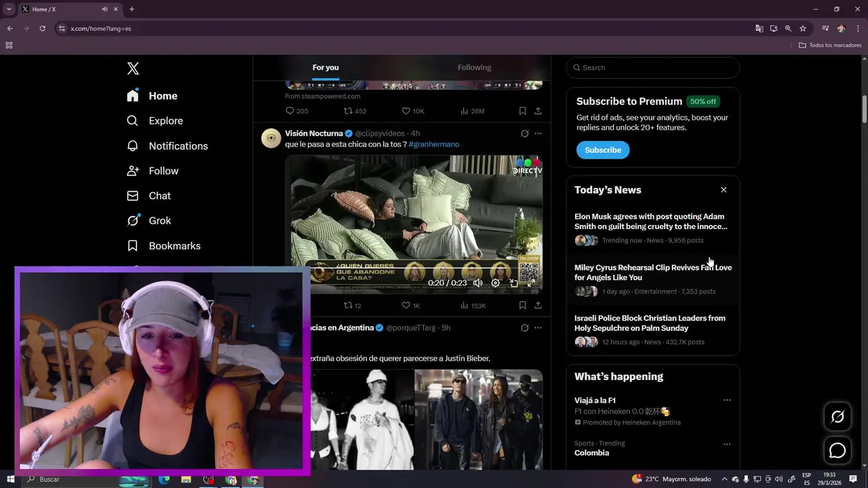868x488 pixels.
Task: Open the floating chat messages button
Action: (837, 450)
